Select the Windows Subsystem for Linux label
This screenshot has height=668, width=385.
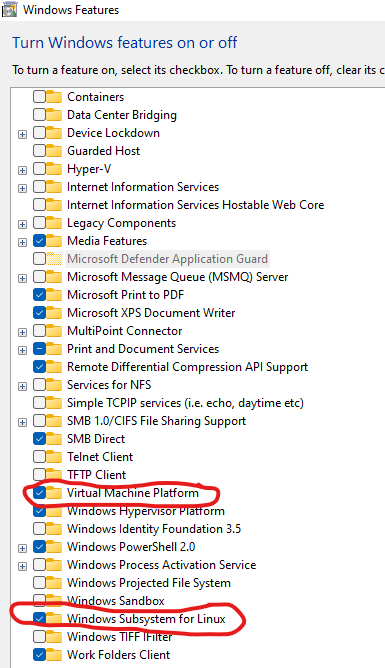point(146,619)
